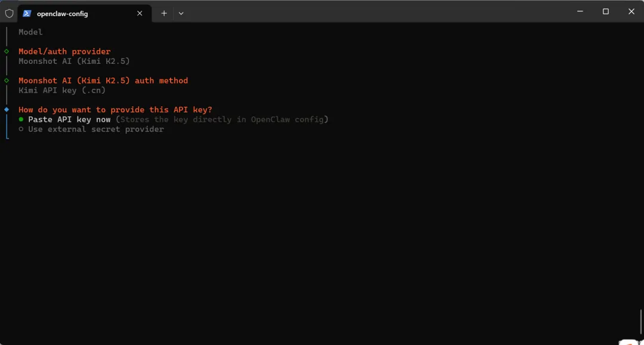Maximize the terminal window
The width and height of the screenshot is (644, 345).
point(605,11)
